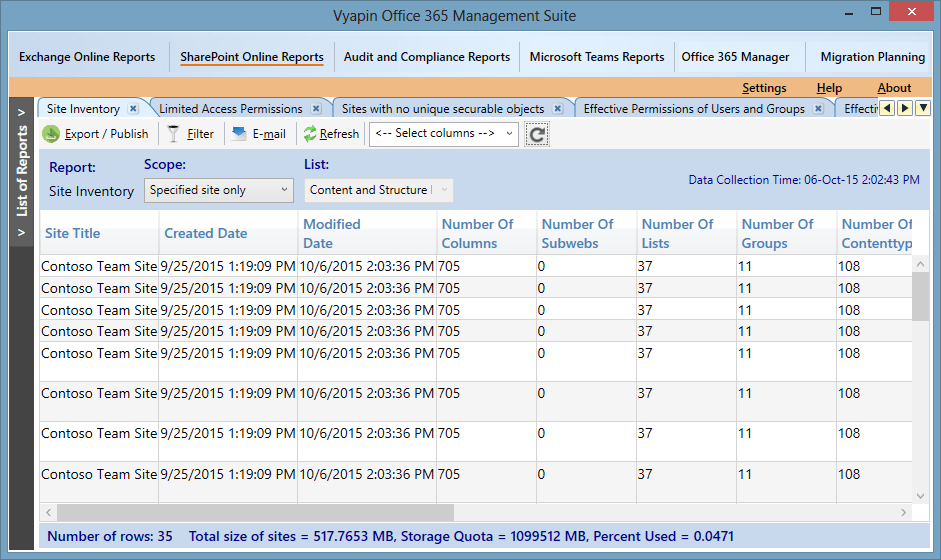The image size is (941, 560).
Task: Click Data Collection Time text
Action: [x=804, y=180]
